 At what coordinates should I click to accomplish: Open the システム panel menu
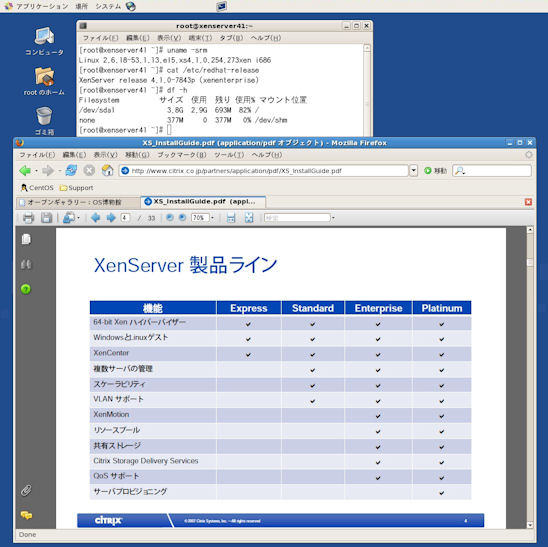click(x=108, y=6)
